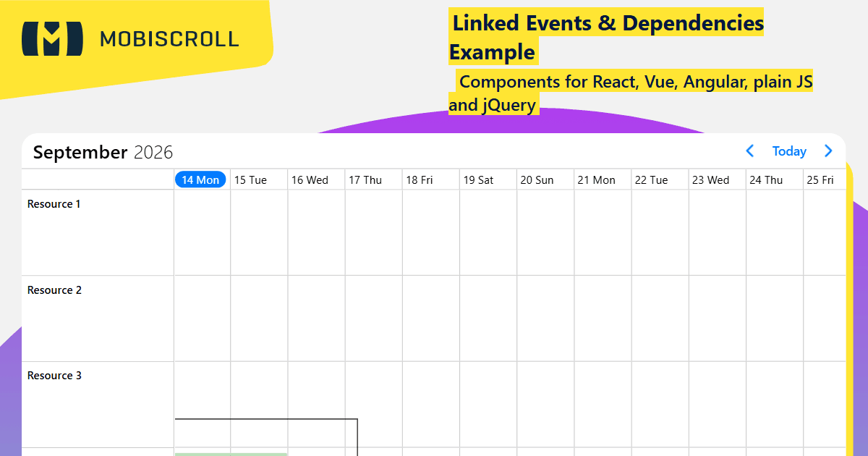
Task: Select the 25 Fri day header
Action: [820, 180]
